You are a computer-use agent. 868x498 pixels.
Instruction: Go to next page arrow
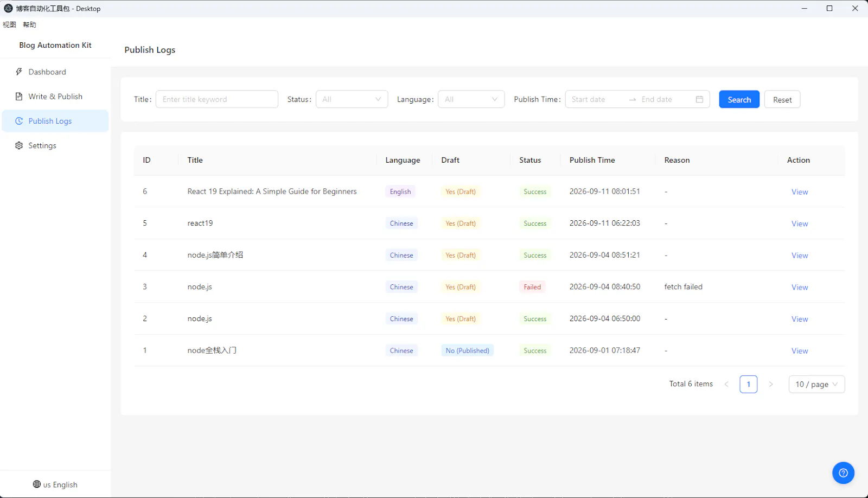(771, 384)
